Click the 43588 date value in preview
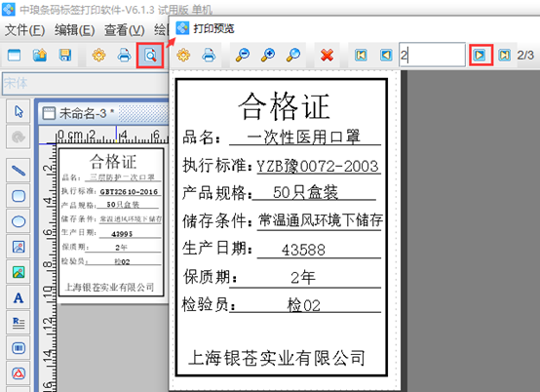The width and height of the screenshot is (540, 392). 303,250
